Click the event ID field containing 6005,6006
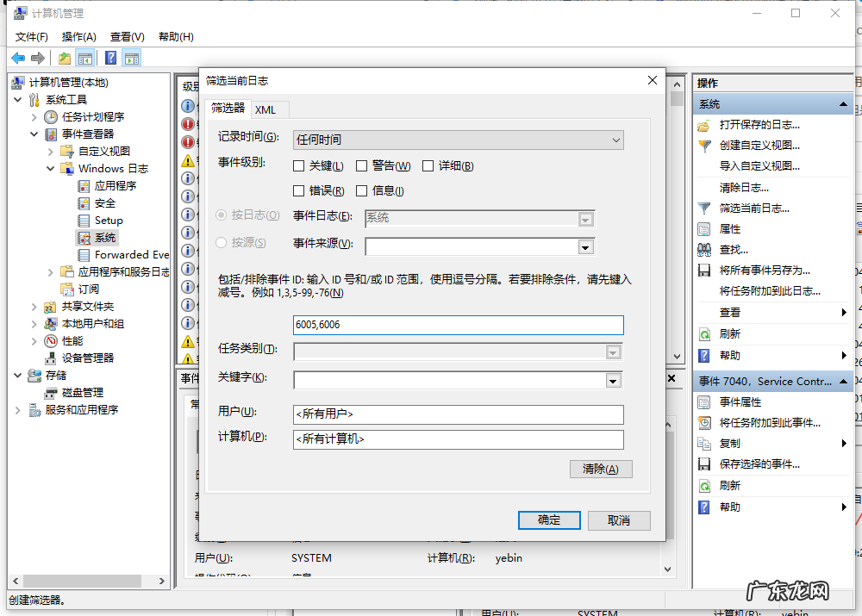The height and width of the screenshot is (616, 862). [458, 325]
